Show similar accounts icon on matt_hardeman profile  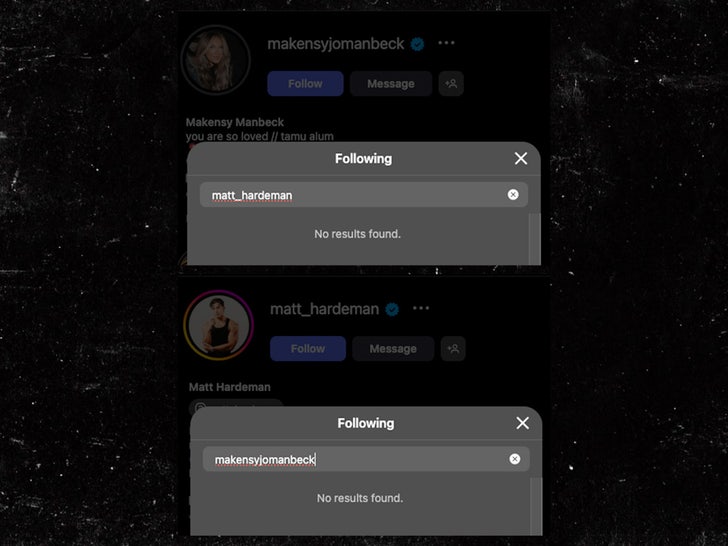pos(453,349)
